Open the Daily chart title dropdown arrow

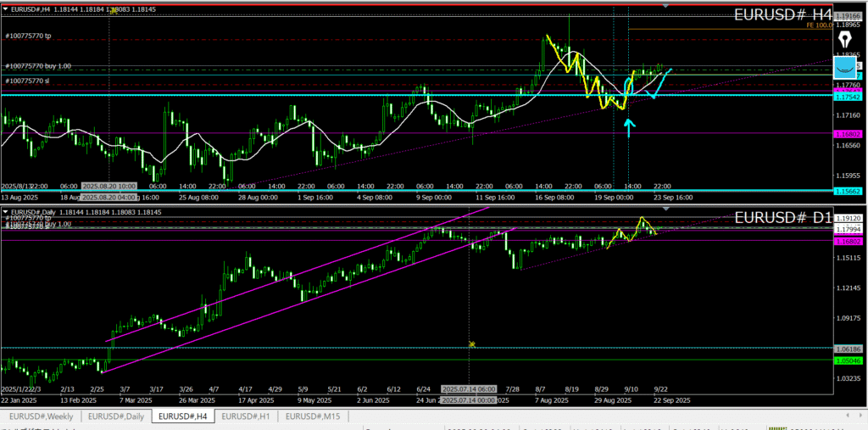pos(5,211)
